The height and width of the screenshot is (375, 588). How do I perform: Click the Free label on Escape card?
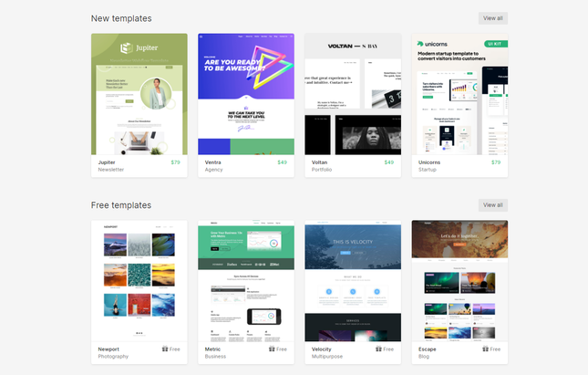pos(495,349)
